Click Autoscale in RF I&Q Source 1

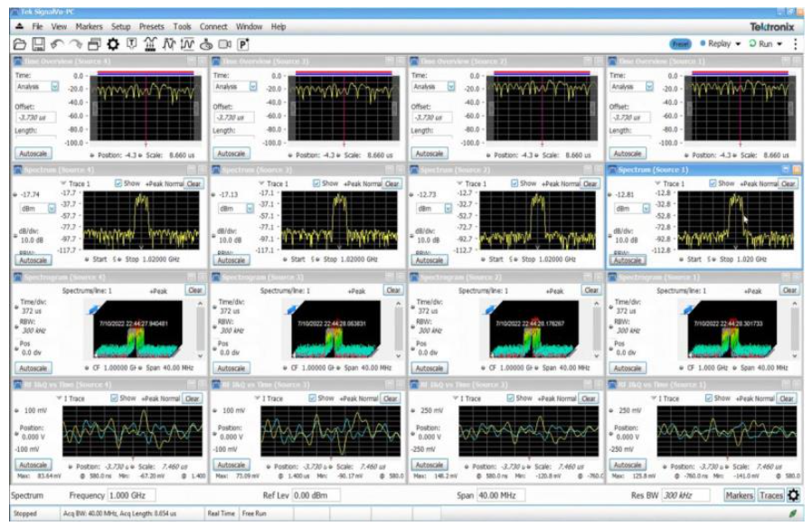click(x=628, y=465)
